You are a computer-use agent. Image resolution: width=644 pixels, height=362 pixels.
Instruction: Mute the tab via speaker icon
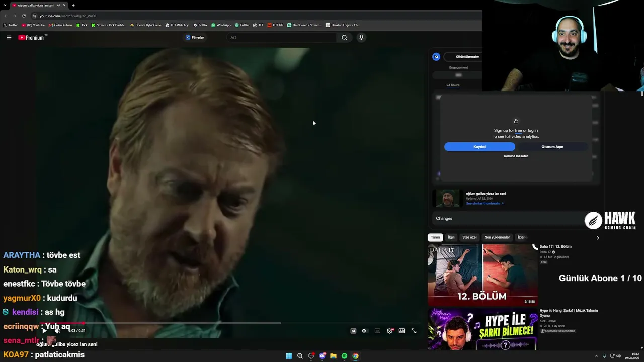click(58, 5)
